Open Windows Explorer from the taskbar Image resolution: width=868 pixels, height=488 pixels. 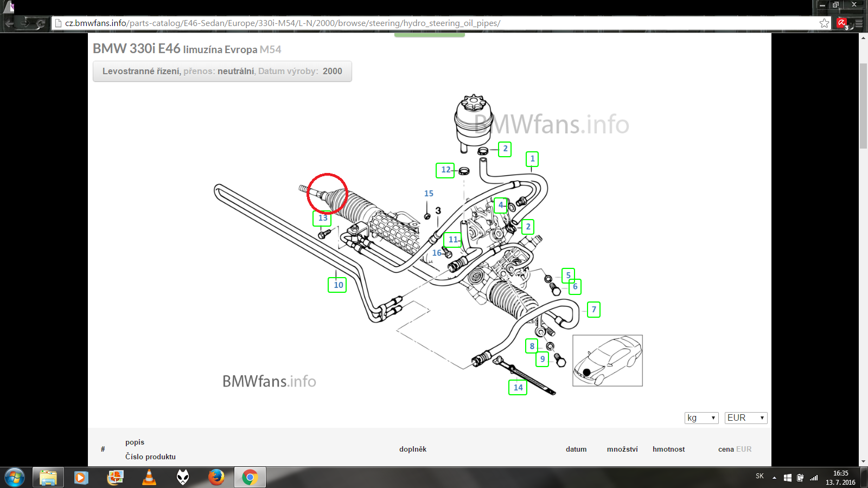(48, 477)
